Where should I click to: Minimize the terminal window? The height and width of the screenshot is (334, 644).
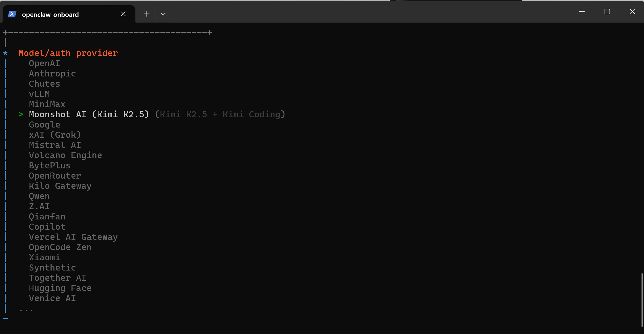(x=582, y=12)
